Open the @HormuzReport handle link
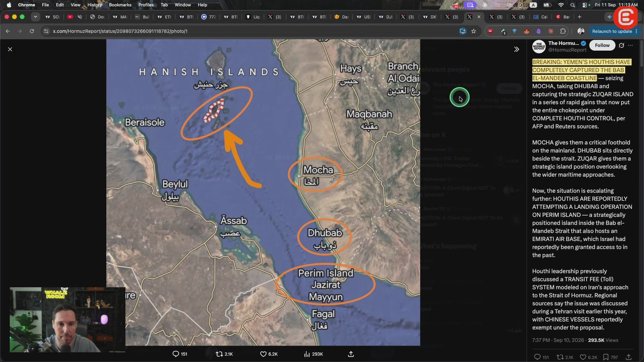 [x=567, y=50]
